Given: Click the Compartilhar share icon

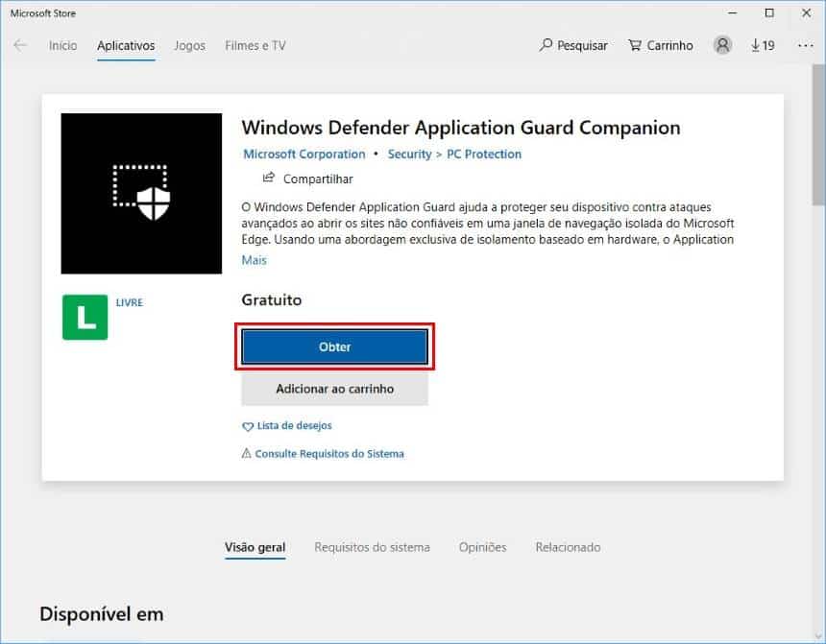Looking at the screenshot, I should pos(269,178).
